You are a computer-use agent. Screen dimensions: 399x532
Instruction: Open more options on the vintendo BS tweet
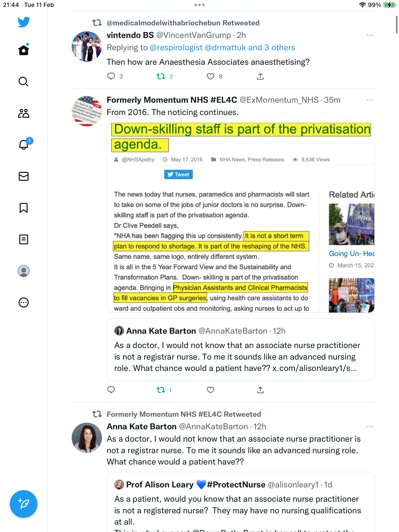[x=370, y=35]
